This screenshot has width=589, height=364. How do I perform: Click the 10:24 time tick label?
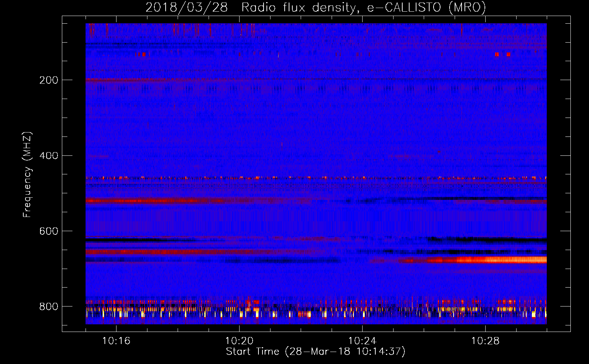click(x=362, y=341)
